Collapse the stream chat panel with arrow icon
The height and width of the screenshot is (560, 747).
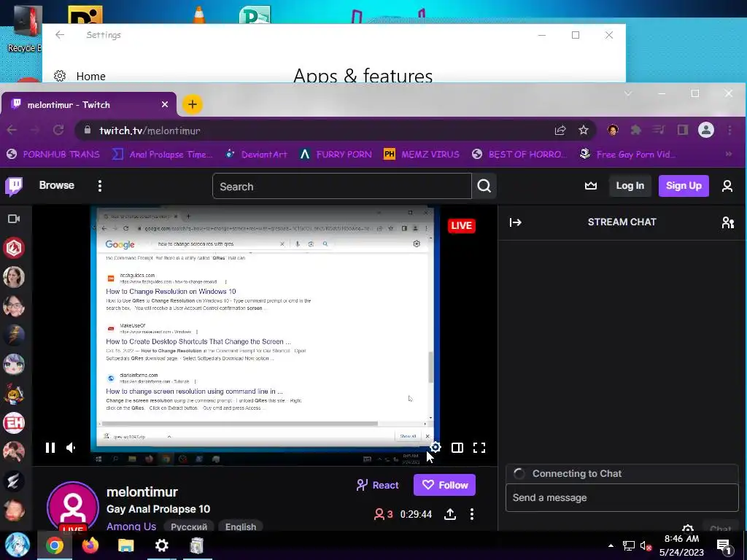point(516,222)
